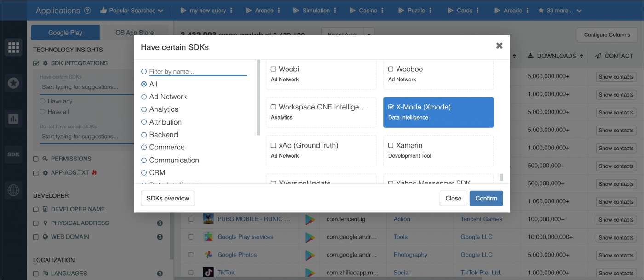Click Google Play store icon in PUBG row
Screen dimensions: 644x280
click(x=310, y=219)
